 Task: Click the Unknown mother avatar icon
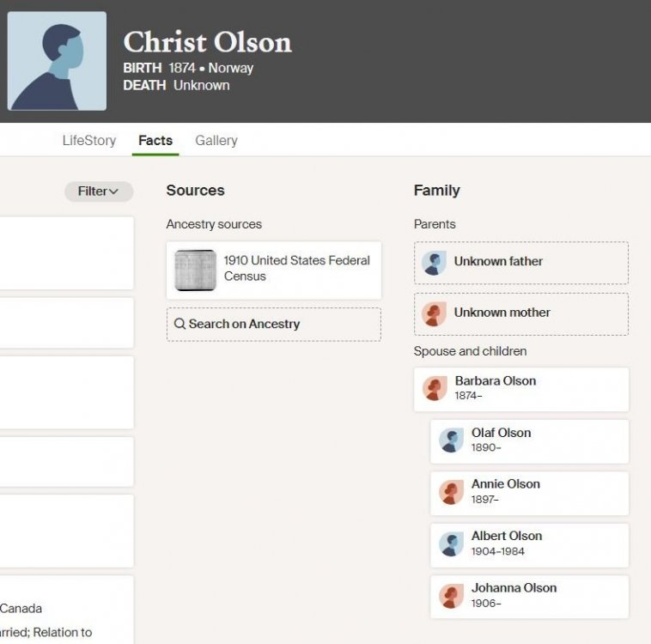434,314
